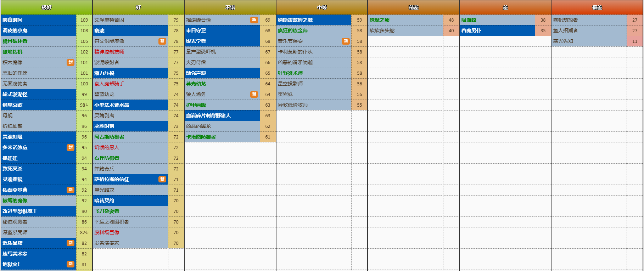Click the 新 badge on 音乐节保安 row
The height and width of the screenshot is (271, 644).
[x=346, y=41]
